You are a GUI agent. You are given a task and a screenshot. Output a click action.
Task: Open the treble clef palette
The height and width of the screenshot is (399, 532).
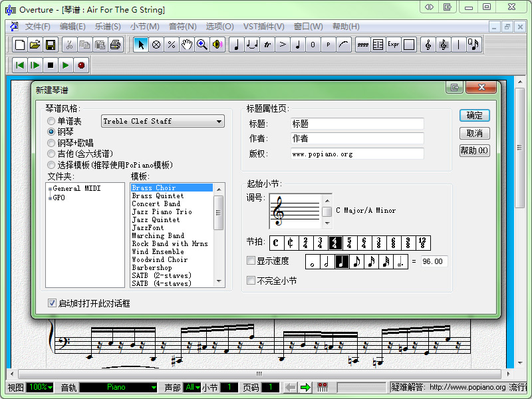coord(428,45)
